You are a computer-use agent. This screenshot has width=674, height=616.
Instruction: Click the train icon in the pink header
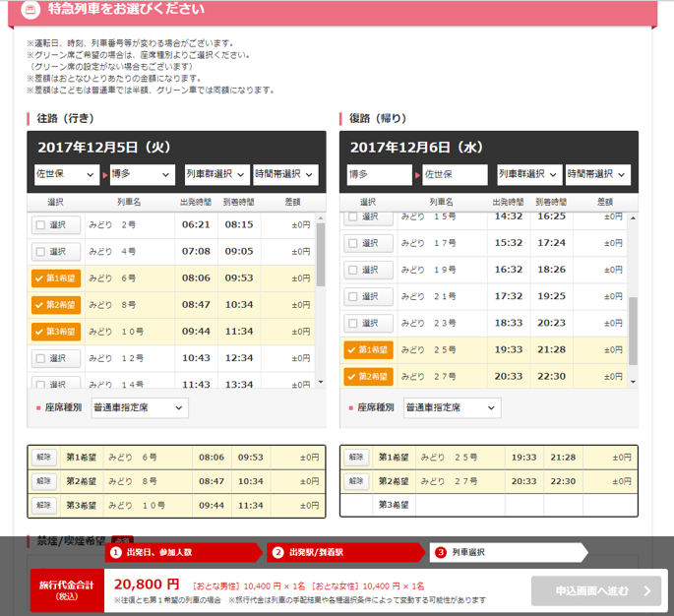pos(31,9)
